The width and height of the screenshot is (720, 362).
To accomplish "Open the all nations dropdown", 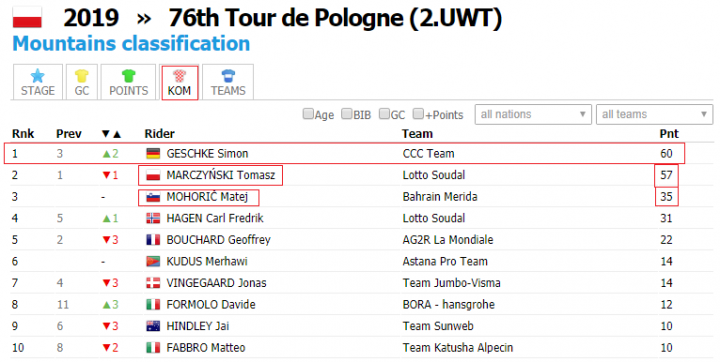I will (534, 114).
